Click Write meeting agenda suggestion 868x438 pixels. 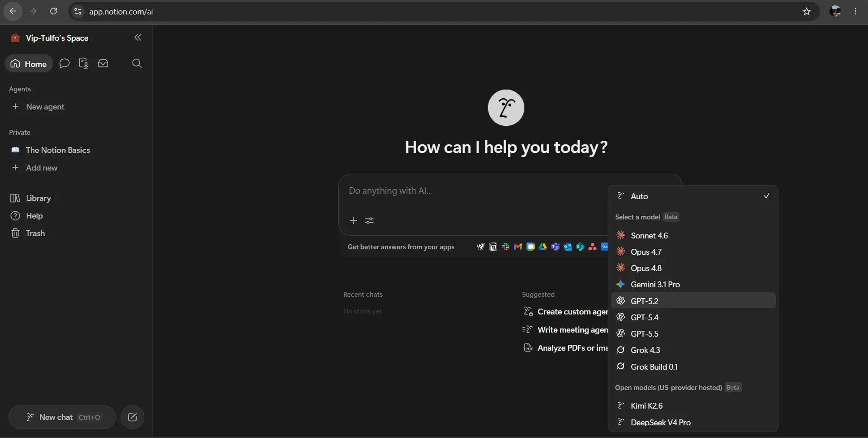tap(565, 330)
